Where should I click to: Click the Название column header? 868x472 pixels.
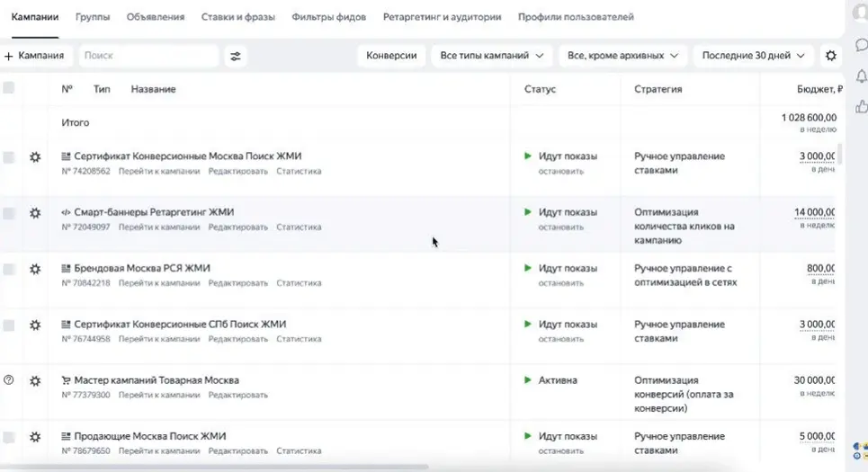click(x=153, y=89)
